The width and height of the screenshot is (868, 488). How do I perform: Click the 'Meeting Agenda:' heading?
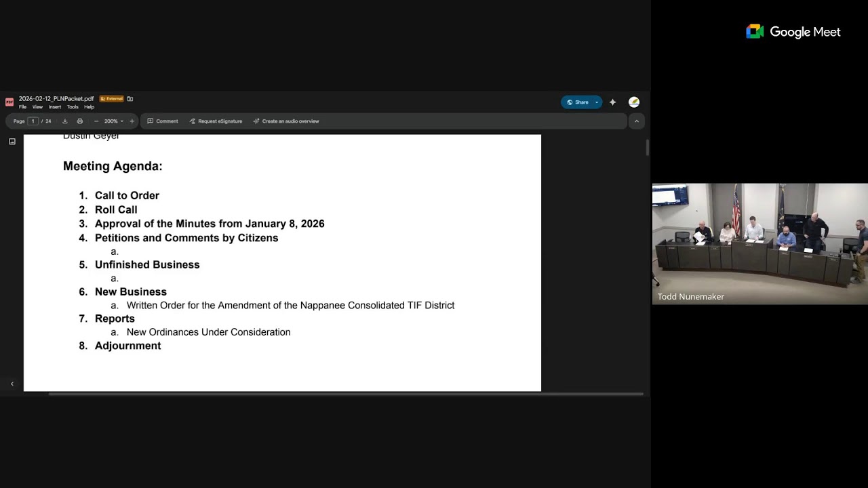click(113, 166)
